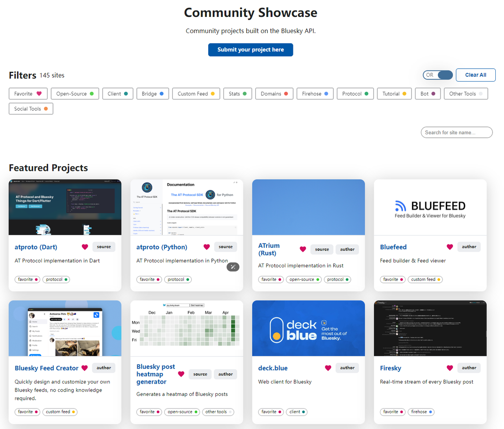Filter by Firehose tag
504x429 pixels.
(315, 94)
